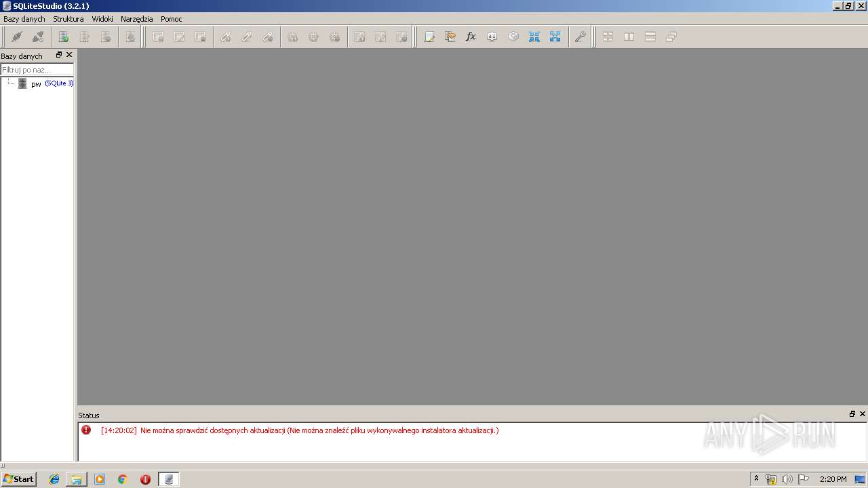The height and width of the screenshot is (488, 868).
Task: Click the Create table toolbar icon
Action: coord(158,37)
